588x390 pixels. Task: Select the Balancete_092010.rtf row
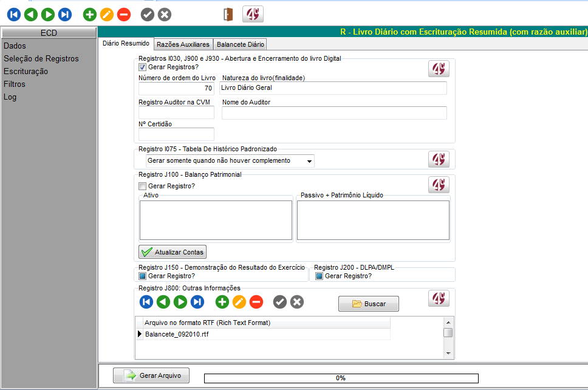pyautogui.click(x=267, y=334)
